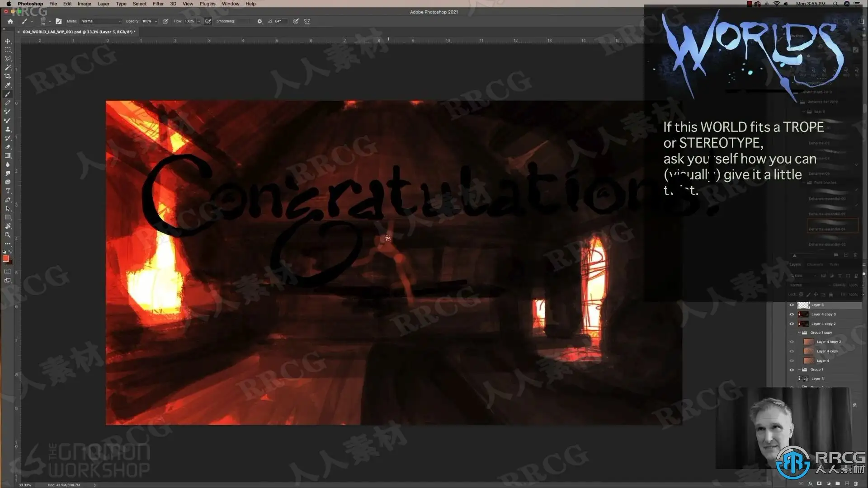Select the Move tool
Screen dimensions: 868x488
tap(8, 41)
